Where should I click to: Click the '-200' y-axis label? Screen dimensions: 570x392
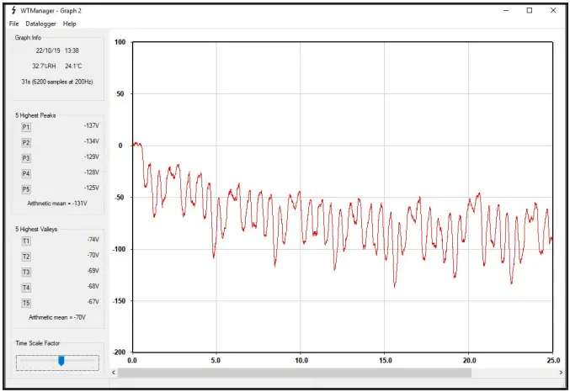tap(120, 352)
